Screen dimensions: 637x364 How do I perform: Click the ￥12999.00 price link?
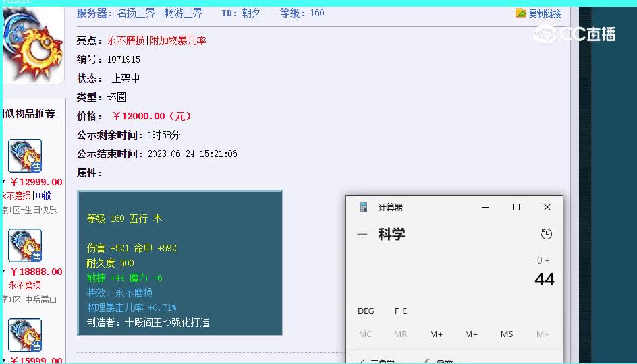(x=36, y=182)
